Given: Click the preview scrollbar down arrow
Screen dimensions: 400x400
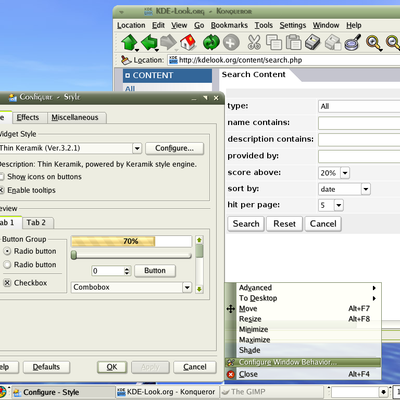Looking at the screenshot, I should 199,289.
